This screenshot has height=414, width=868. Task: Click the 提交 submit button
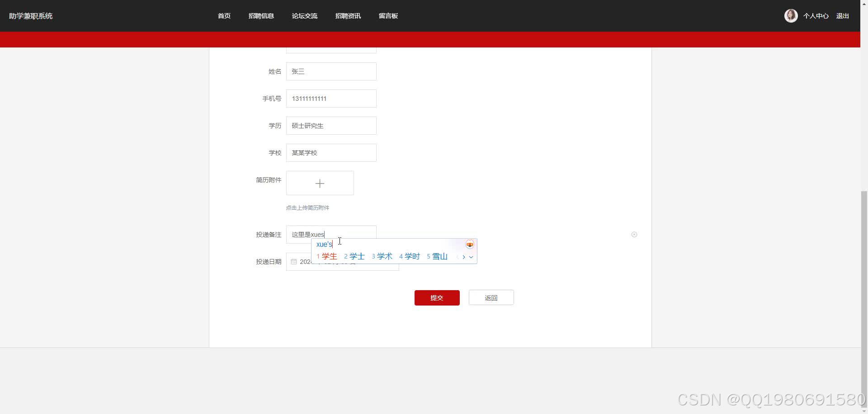tap(437, 297)
